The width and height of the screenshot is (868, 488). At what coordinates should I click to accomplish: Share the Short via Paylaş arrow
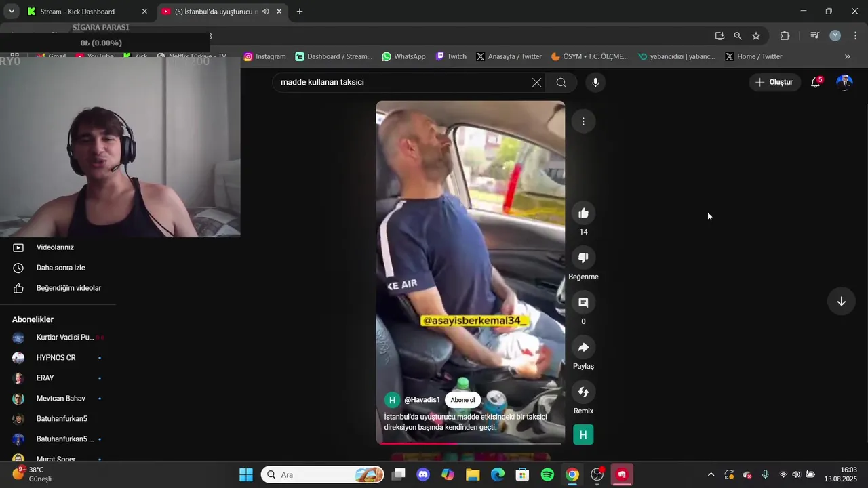tap(583, 347)
